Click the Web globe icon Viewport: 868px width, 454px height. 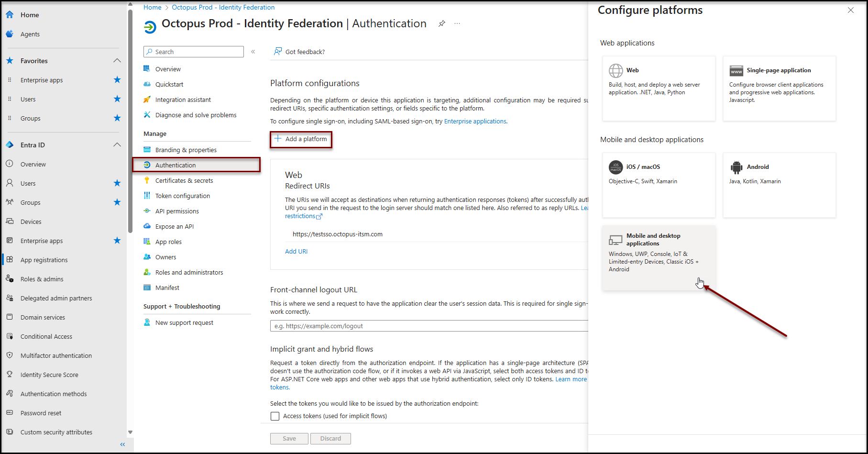click(615, 71)
